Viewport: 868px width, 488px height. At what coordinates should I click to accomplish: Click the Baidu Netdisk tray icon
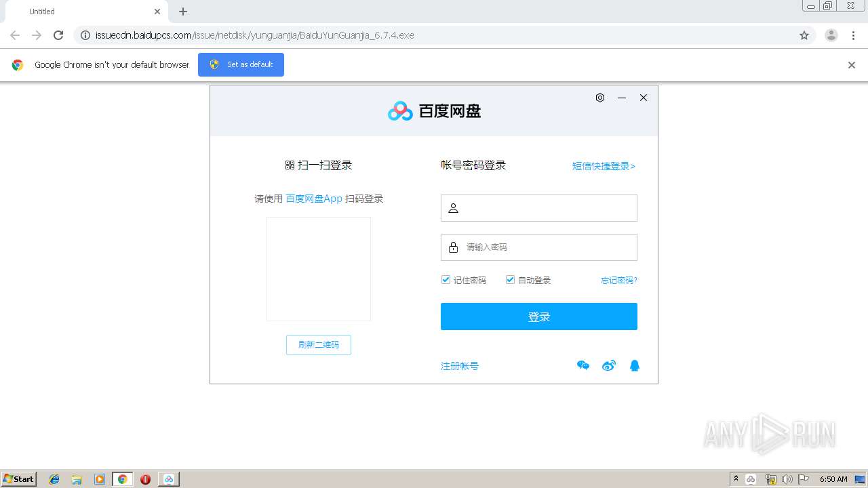pos(751,479)
